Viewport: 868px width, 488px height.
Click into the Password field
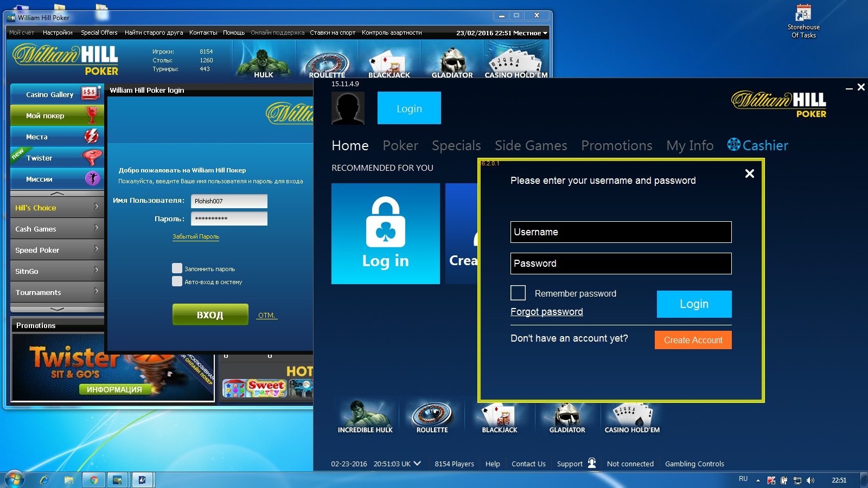coord(621,264)
